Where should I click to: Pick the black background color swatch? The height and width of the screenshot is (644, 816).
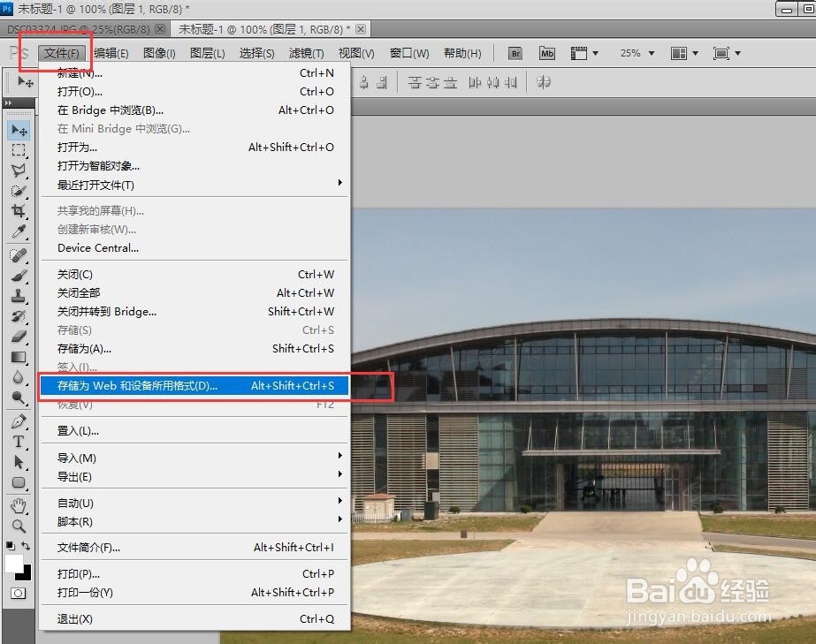coord(26,575)
